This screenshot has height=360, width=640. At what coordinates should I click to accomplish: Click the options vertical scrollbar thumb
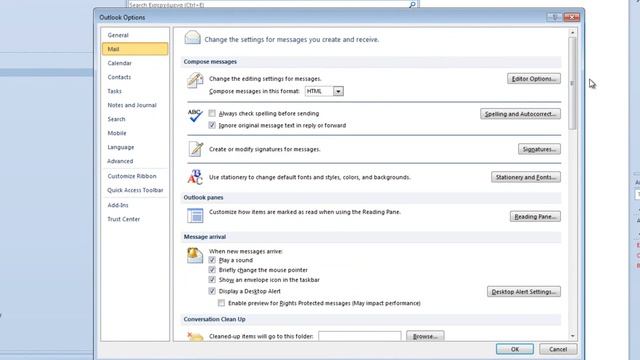(572, 84)
